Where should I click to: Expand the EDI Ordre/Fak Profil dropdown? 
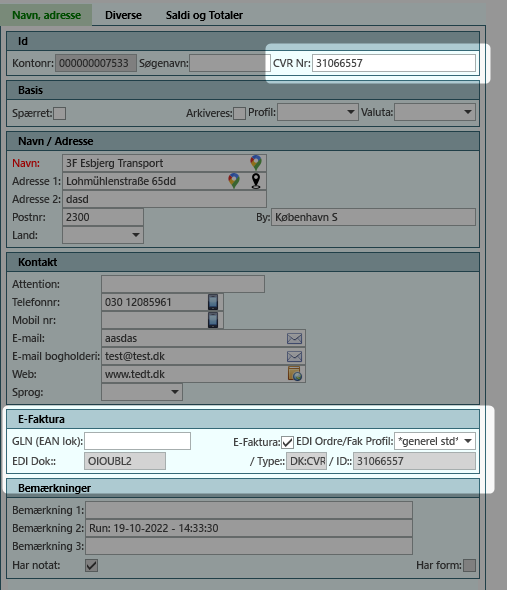[435, 441]
